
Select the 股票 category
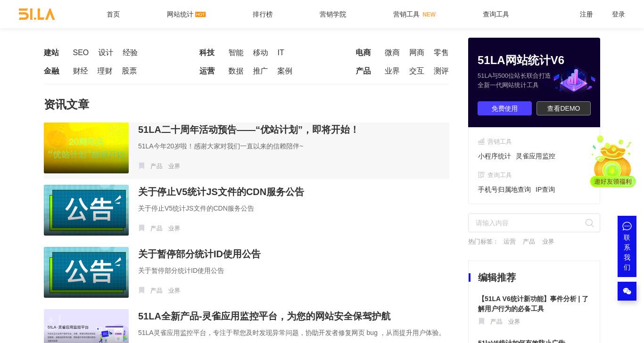pyautogui.click(x=130, y=71)
